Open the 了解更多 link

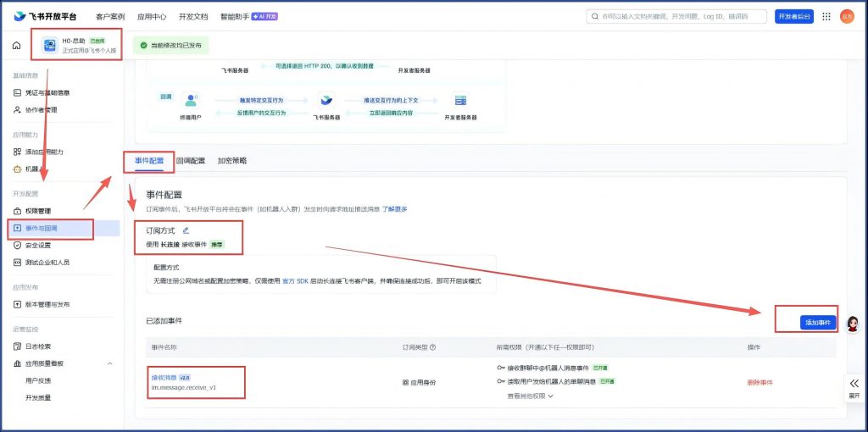pos(394,208)
